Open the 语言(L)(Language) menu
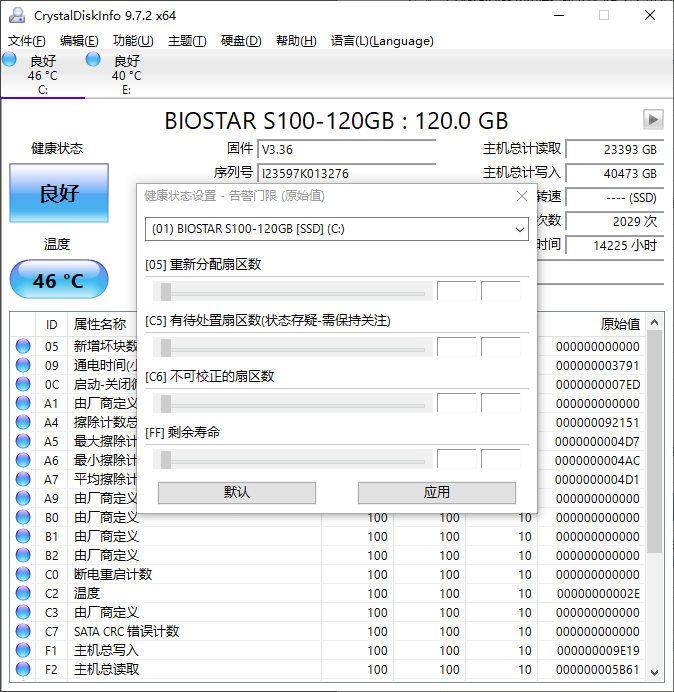674x692 pixels. (382, 41)
